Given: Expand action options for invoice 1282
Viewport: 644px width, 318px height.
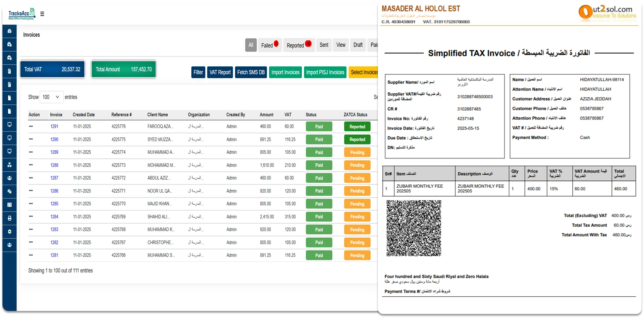Looking at the screenshot, I should (31, 242).
